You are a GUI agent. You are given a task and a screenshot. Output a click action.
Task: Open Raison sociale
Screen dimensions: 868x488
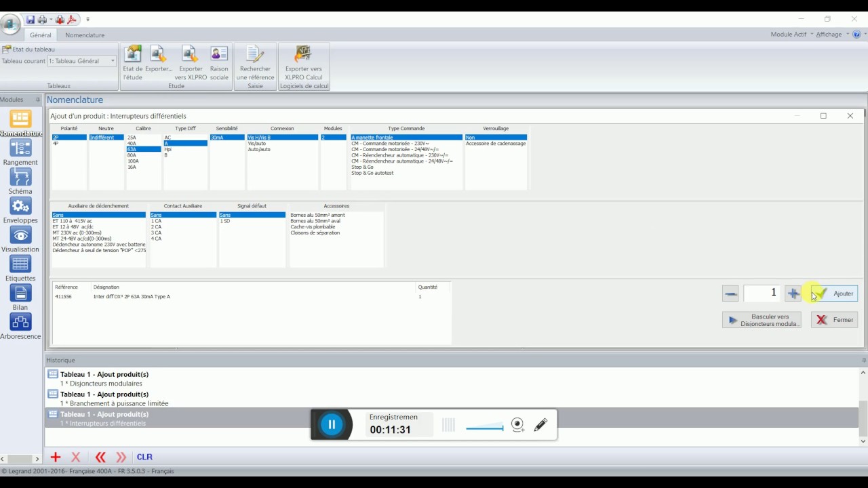(x=219, y=63)
